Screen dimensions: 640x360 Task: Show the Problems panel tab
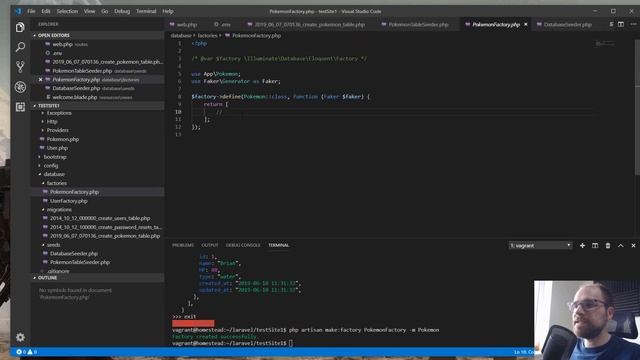click(183, 245)
